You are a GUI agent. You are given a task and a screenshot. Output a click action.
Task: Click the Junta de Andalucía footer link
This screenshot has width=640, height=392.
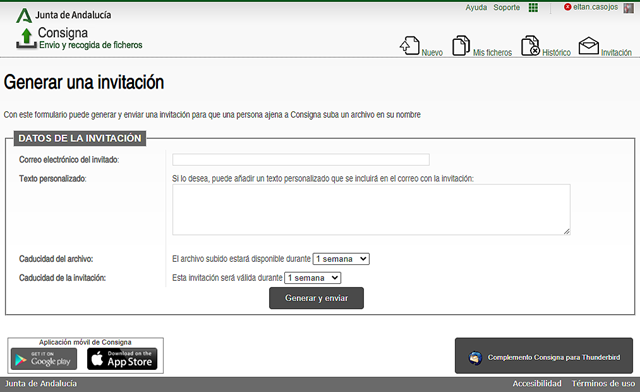(x=41, y=383)
